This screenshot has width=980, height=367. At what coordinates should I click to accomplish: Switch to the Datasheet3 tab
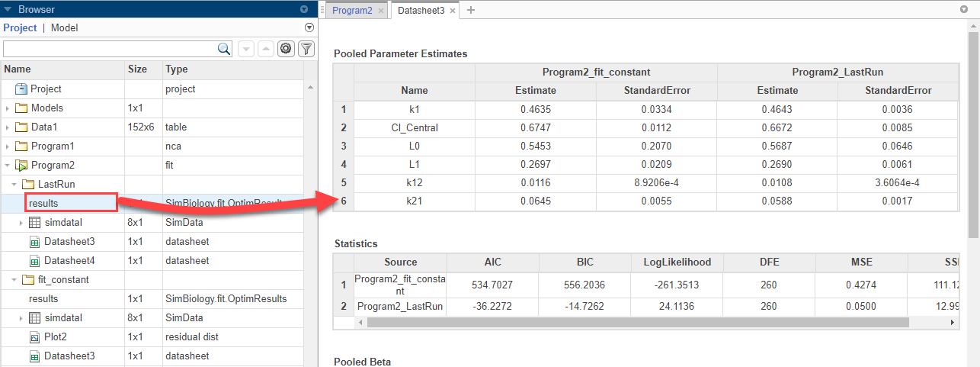point(421,11)
